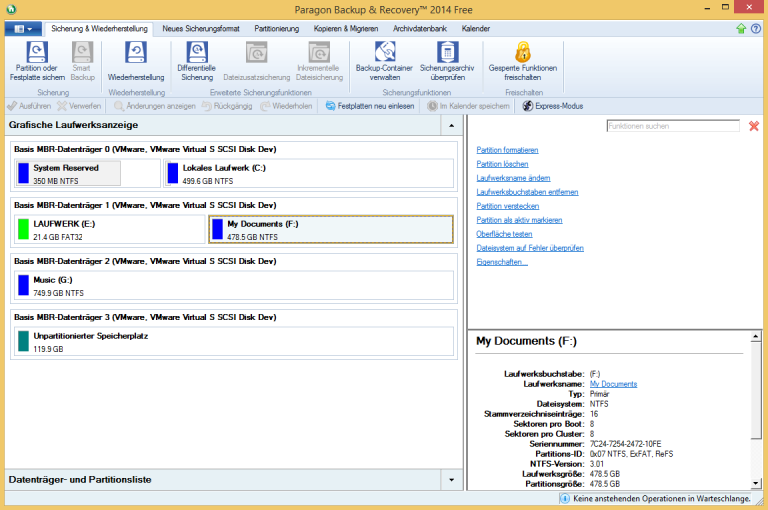768x510 pixels.
Task: Click Partition löschen link
Action: click(503, 164)
